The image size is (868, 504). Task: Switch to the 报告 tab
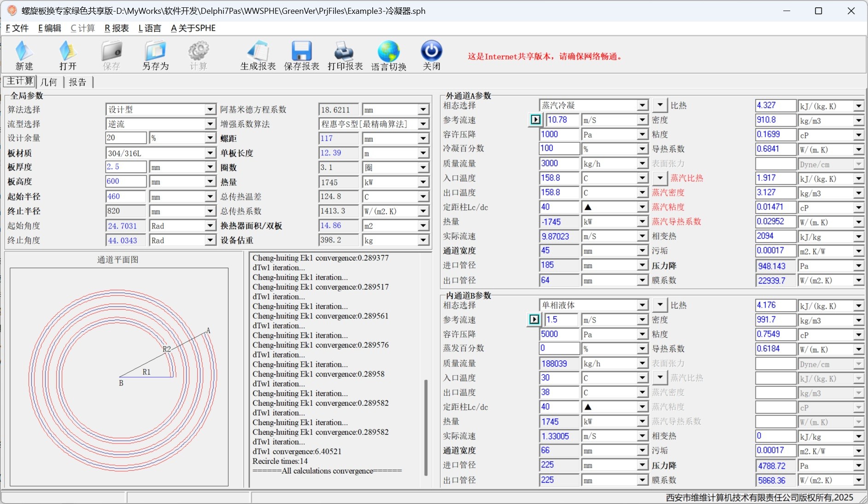77,82
